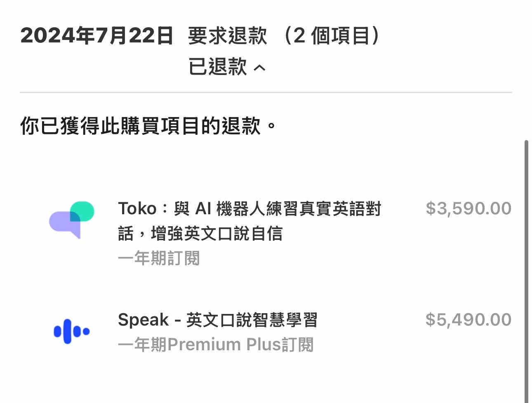532x403 pixels.
Task: Click the green bubble of Toko's icon
Action: pos(85,209)
